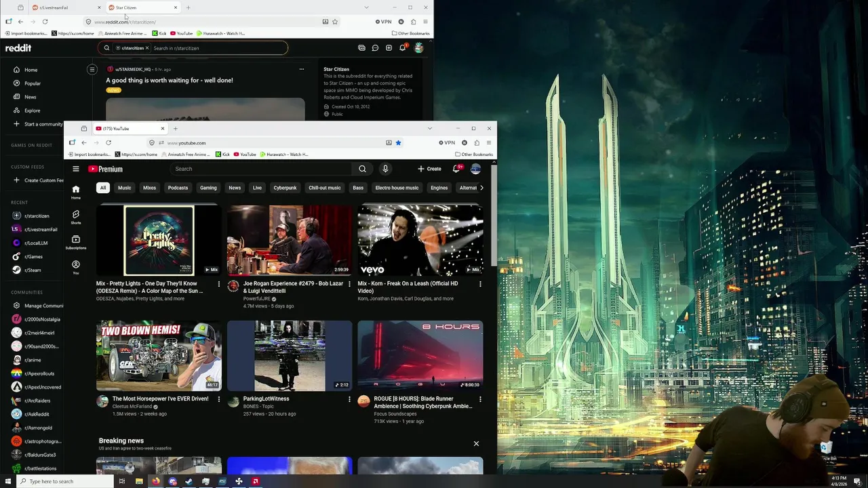Select the Chill-out music filter chip
Viewport: 868px width, 488px height.
pos(325,188)
